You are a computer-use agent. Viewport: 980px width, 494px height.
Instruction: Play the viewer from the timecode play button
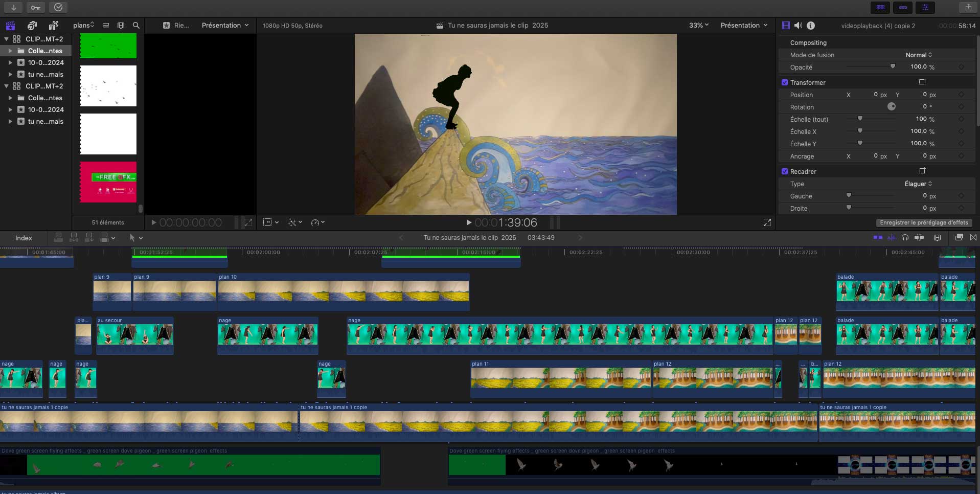[469, 222]
